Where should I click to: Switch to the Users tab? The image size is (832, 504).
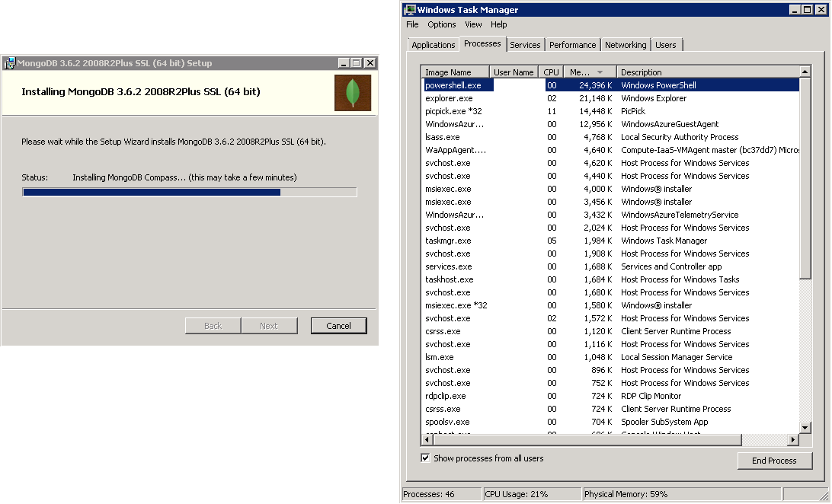click(665, 45)
